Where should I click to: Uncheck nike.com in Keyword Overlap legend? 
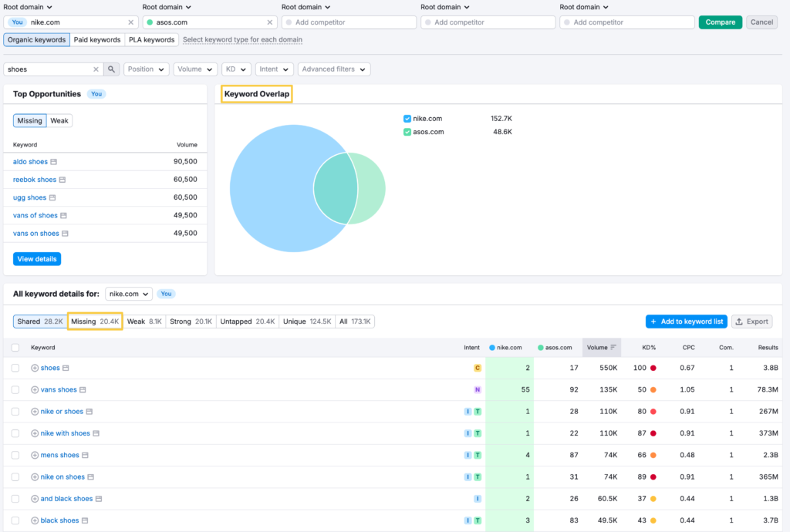pos(407,119)
